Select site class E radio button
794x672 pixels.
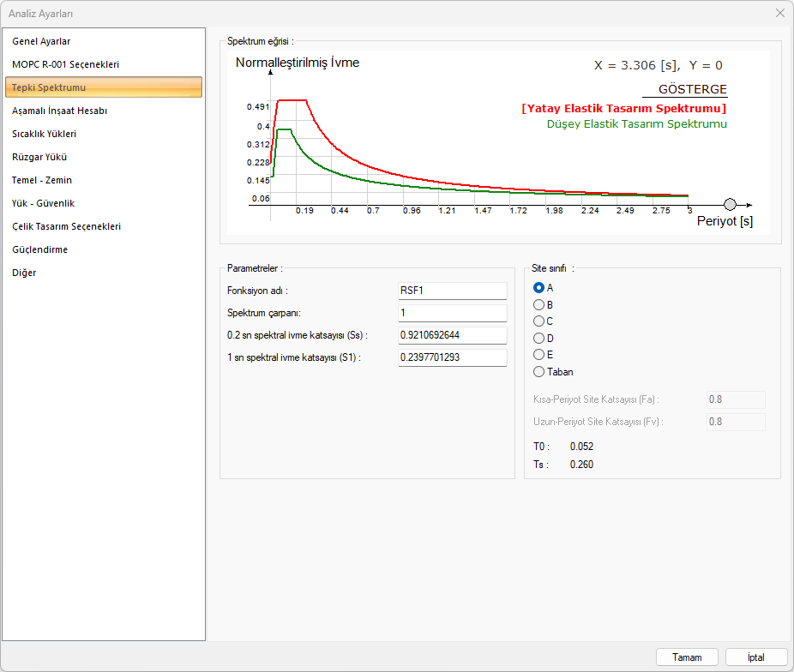click(539, 355)
